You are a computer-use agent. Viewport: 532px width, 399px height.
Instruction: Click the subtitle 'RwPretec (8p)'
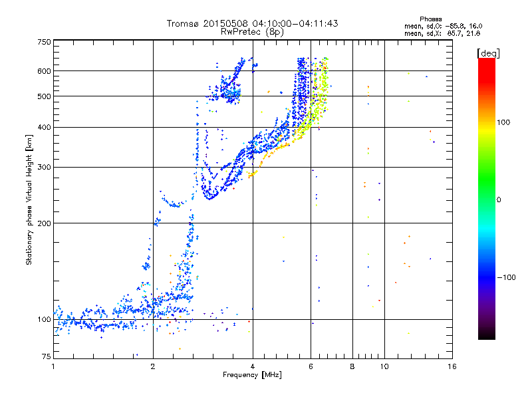pyautogui.click(x=252, y=32)
